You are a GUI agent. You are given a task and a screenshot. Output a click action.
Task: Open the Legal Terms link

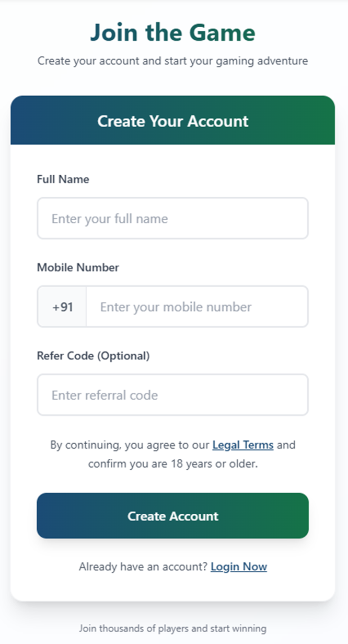click(242, 445)
